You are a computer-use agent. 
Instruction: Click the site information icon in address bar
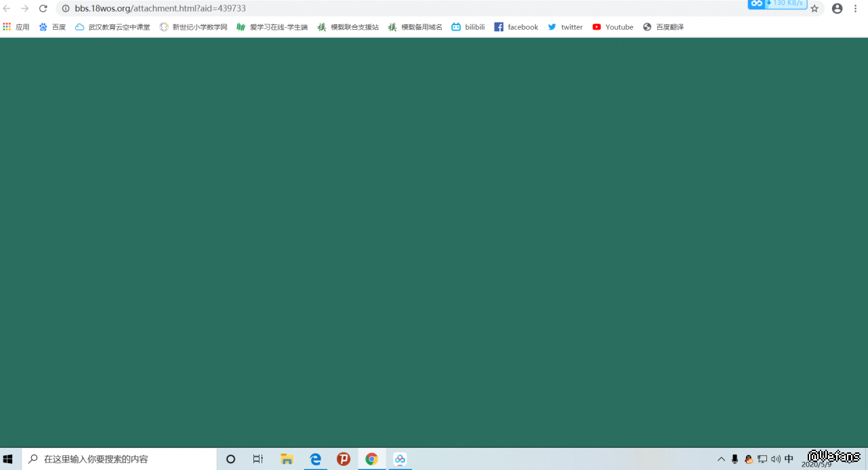[66, 9]
